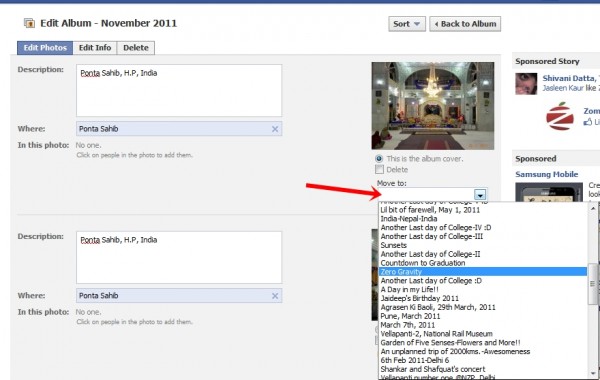Screen dimensions: 600x380
Task: Click the Samsung Mobile ad image
Action: [x=549, y=192]
